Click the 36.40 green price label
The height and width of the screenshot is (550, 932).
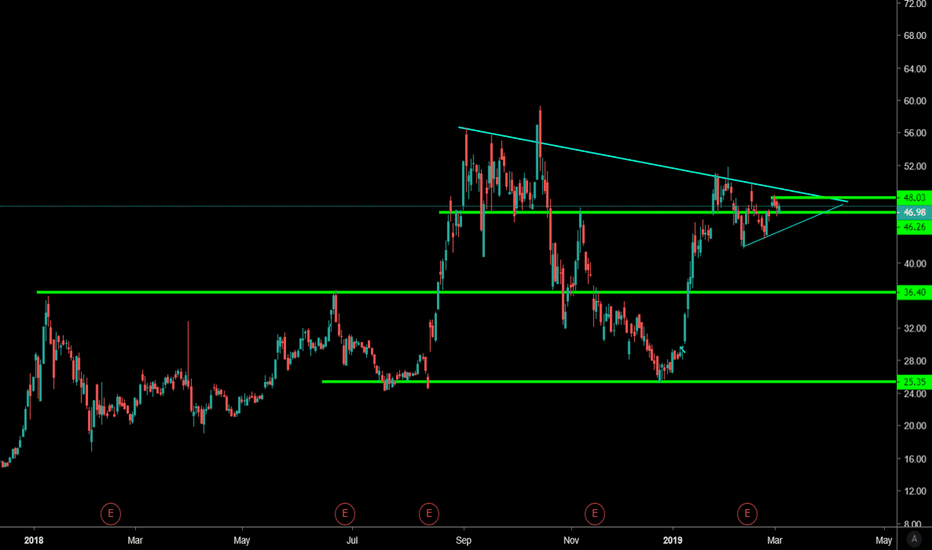tap(914, 292)
